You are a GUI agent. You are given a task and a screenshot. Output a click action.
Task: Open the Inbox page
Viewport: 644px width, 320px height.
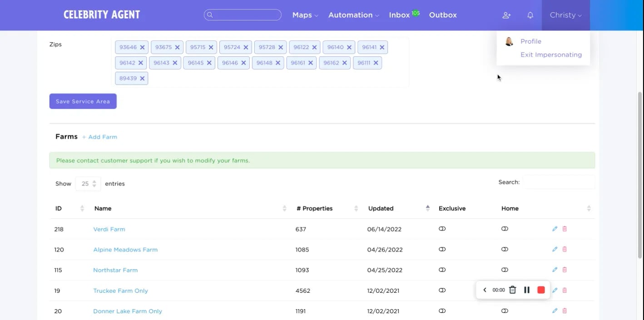(399, 15)
